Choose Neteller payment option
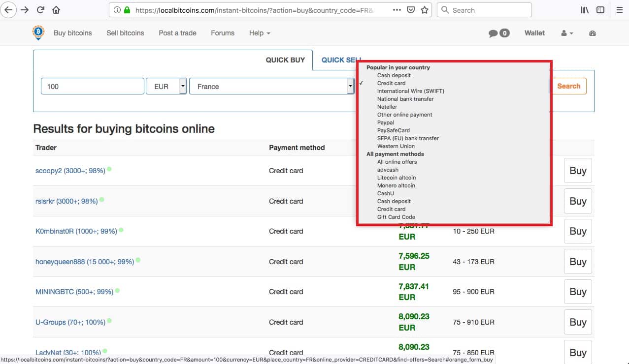 point(387,107)
